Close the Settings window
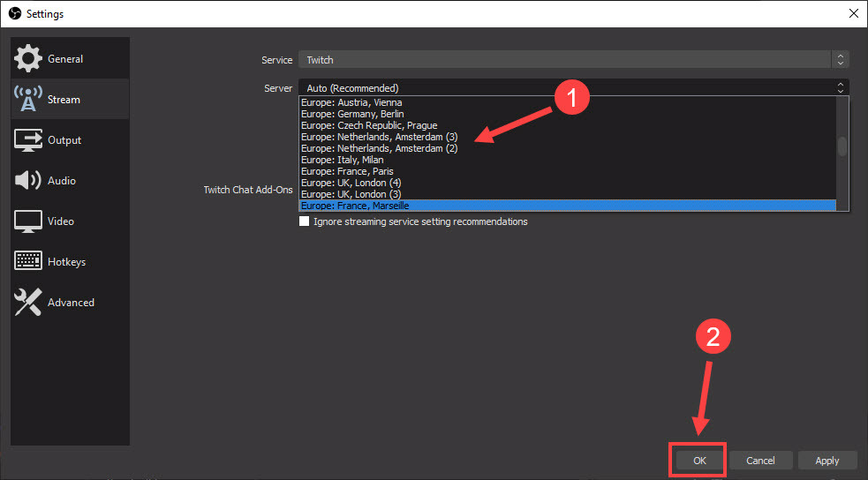The width and height of the screenshot is (868, 480). click(x=853, y=14)
